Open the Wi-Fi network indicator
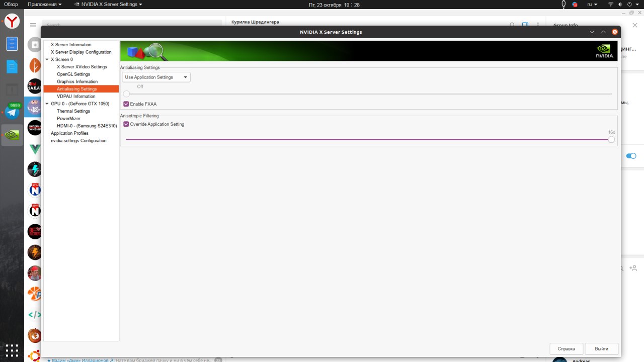The width and height of the screenshot is (644, 362). [611, 5]
